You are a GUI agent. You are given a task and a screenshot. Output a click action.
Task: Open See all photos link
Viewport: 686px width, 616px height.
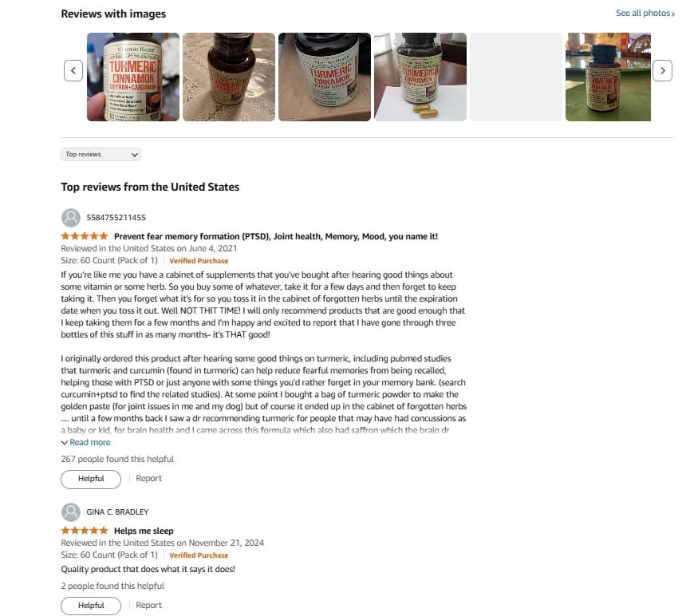pyautogui.click(x=645, y=13)
